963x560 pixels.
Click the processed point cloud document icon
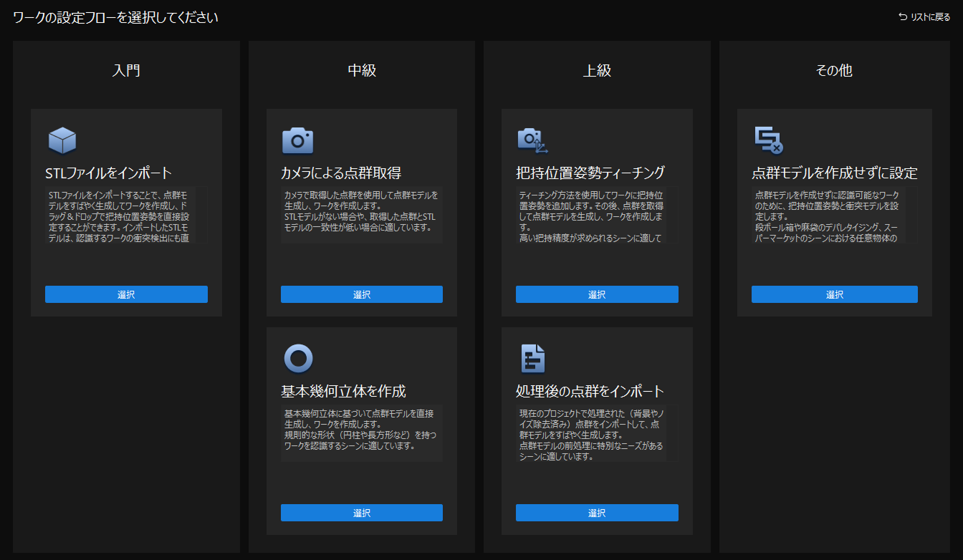click(532, 359)
